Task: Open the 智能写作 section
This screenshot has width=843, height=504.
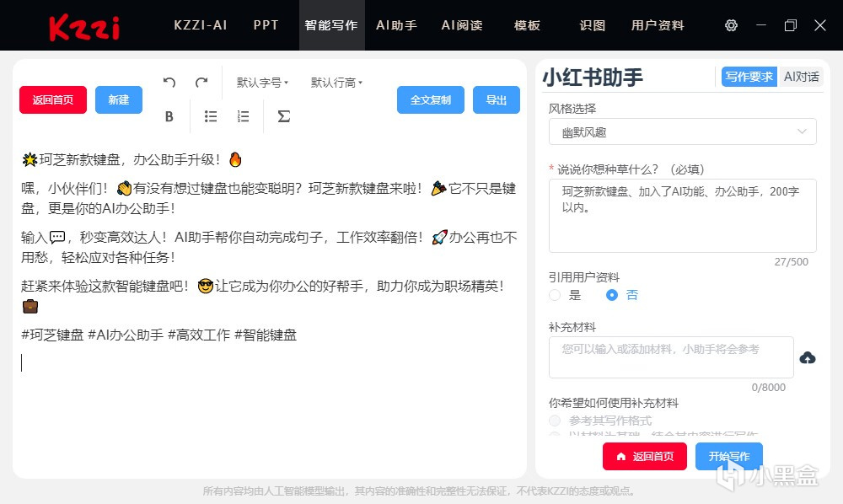Action: [331, 25]
